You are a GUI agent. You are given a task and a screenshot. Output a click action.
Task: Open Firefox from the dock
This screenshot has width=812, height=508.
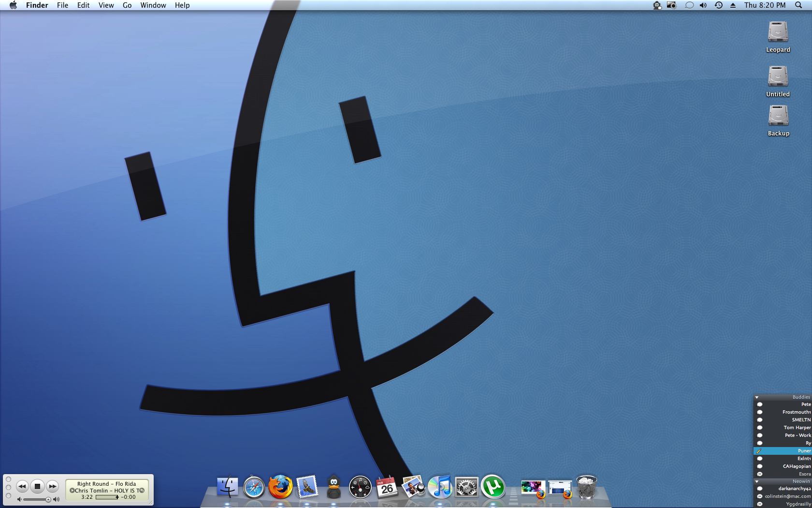(280, 487)
